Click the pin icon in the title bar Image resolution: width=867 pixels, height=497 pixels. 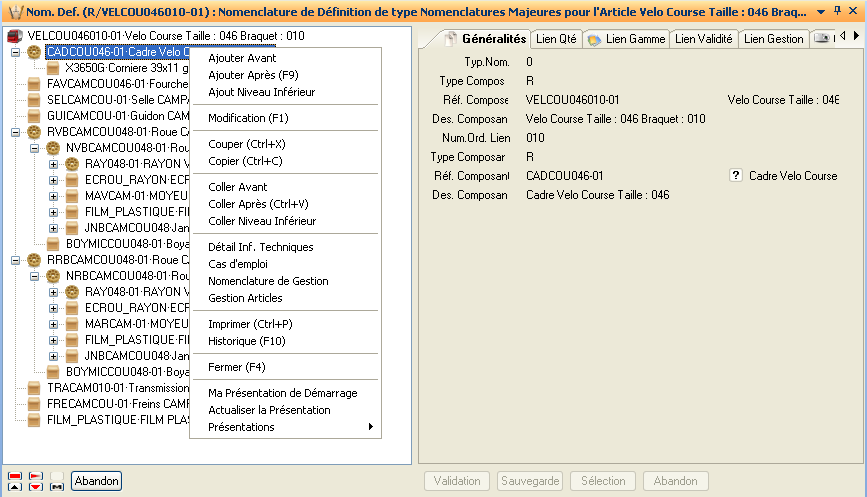(x=837, y=10)
